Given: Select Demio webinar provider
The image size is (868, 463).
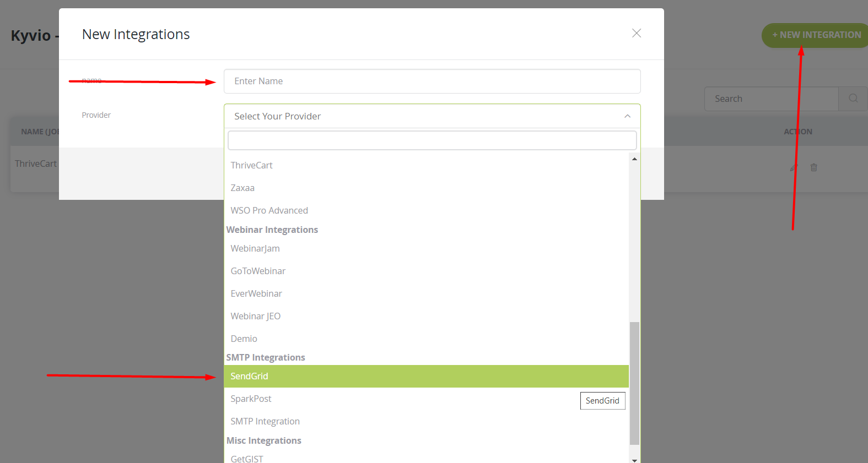Looking at the screenshot, I should pos(427,339).
